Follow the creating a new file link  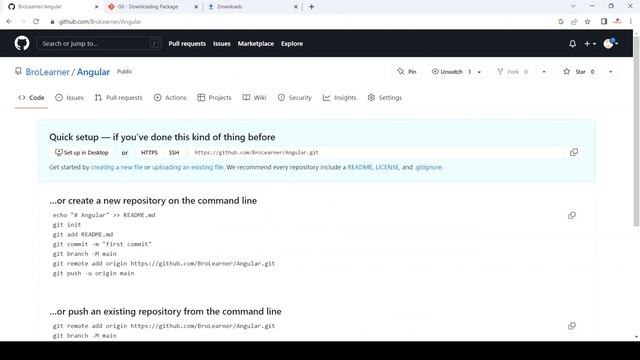click(117, 167)
